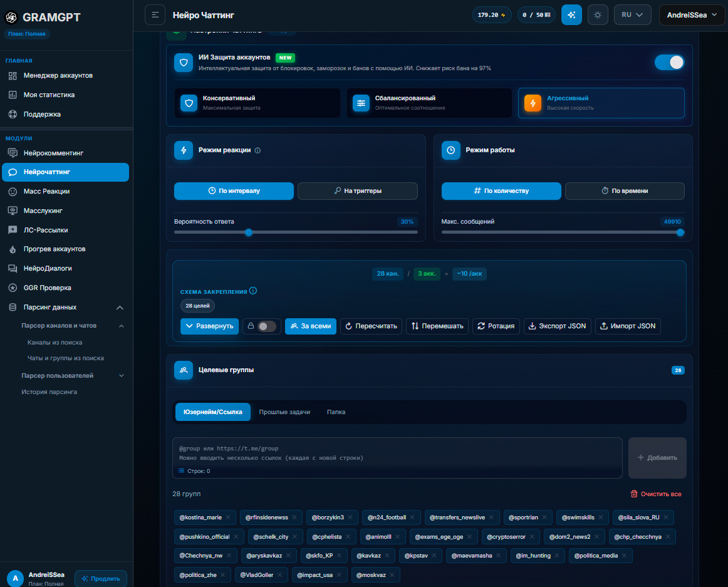Click Экспорт JSON button
Image resolution: width=728 pixels, height=587 pixels.
(x=558, y=326)
